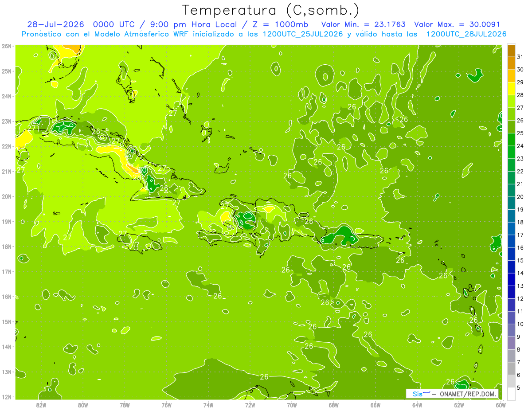This screenshot has width=532, height=411.
Task: Click the 19N latitude label
Action: click(x=6, y=221)
